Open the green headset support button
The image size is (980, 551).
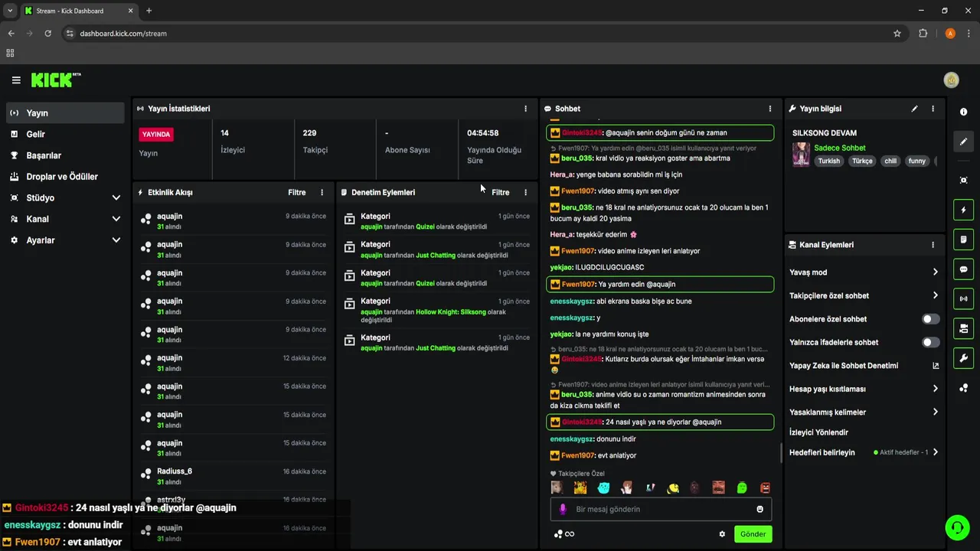pos(956,527)
